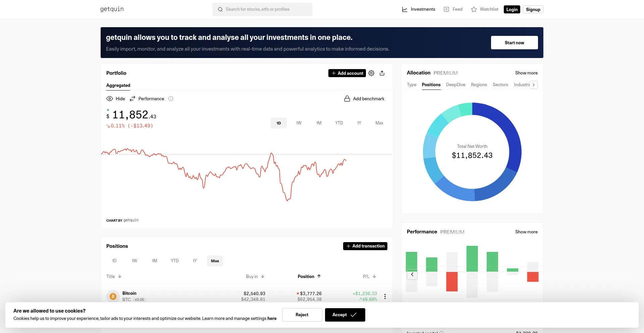Screen dimensions: 644x333
Task: Click Show more in Performance panel
Action: click(x=526, y=232)
